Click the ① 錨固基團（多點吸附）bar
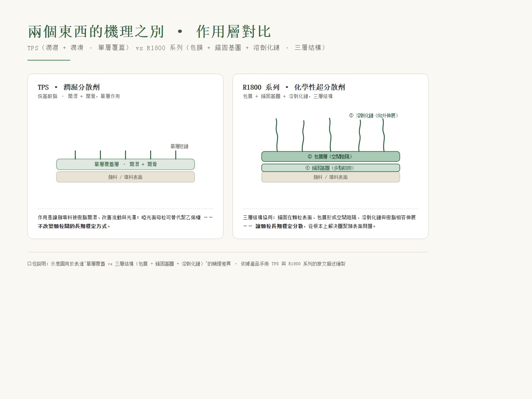This screenshot has height=399, width=532. (x=331, y=168)
